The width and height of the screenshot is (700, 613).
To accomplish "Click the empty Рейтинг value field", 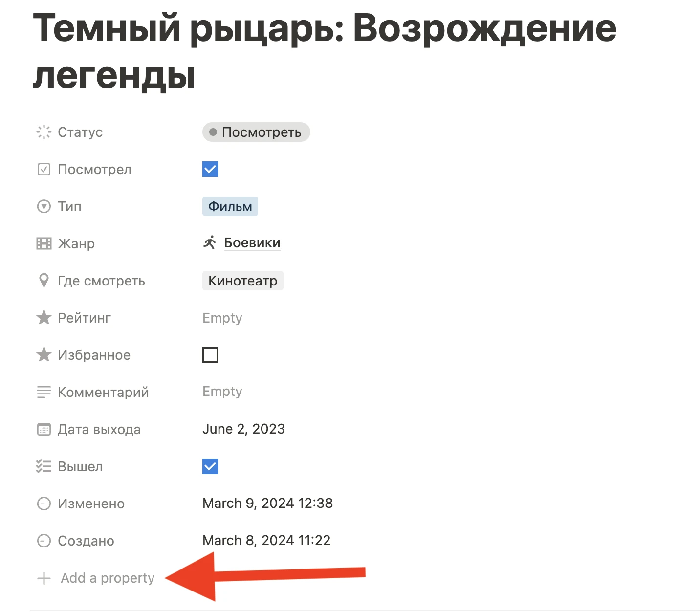I will click(x=222, y=318).
